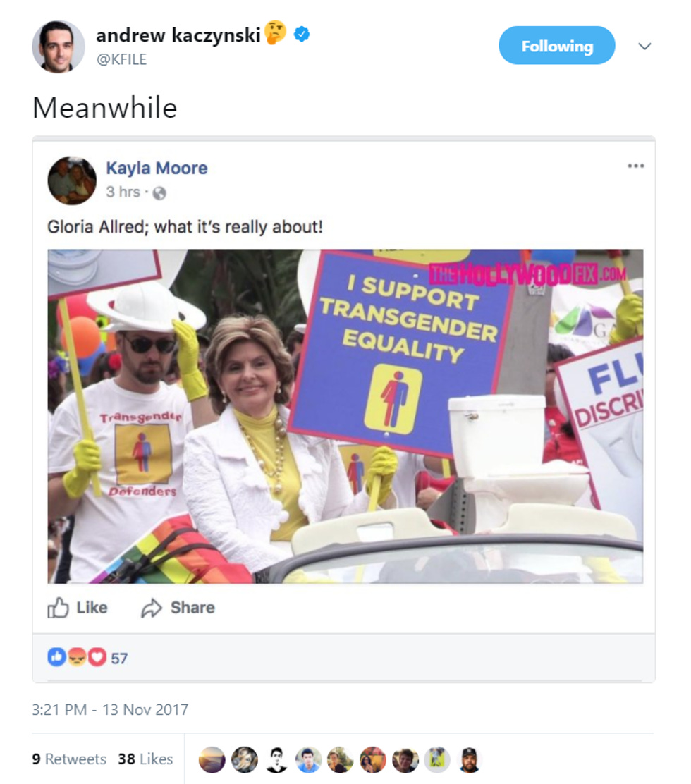This screenshot has height=784, width=691.
Task: Open andrew kaczynski's profile photo
Action: (x=59, y=47)
